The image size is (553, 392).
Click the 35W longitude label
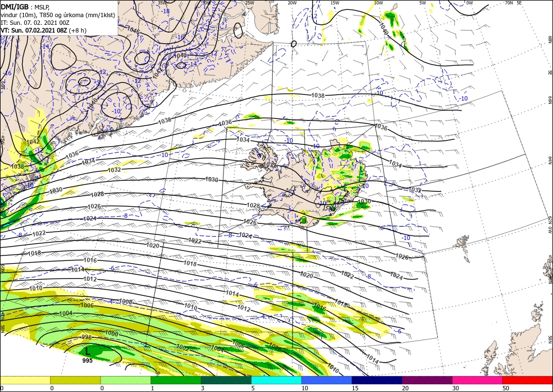pos(161,3)
